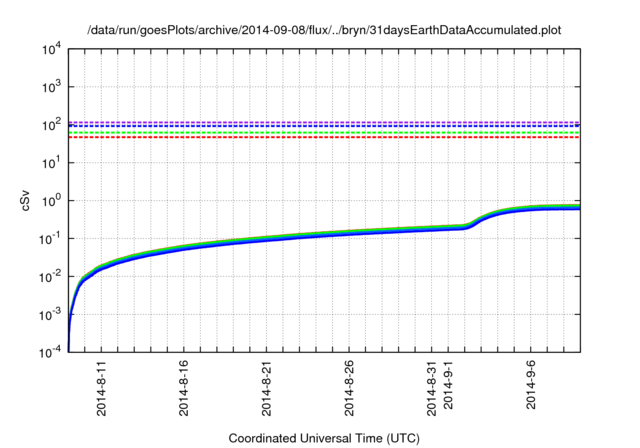Click the 10^-3 y-axis label
Viewport: 640px width, 448px height.
[51, 314]
